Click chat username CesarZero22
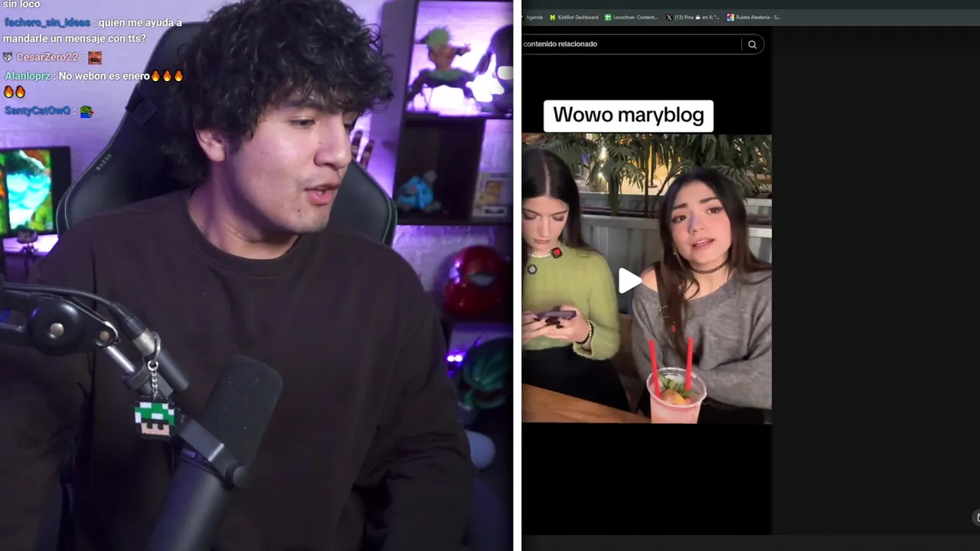Screen dimensions: 980x551 (x=49, y=57)
